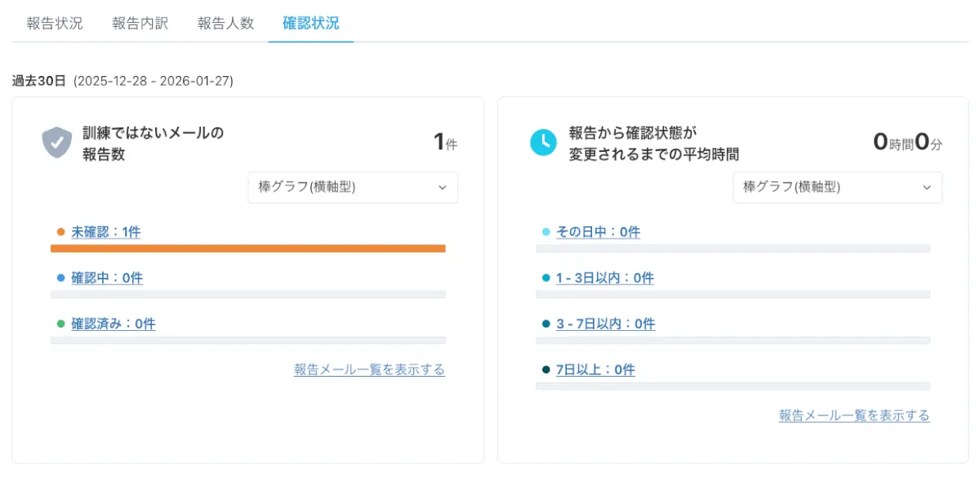This screenshot has width=980, height=478.
Task: Switch to the 報告内訳 tab
Action: (140, 23)
